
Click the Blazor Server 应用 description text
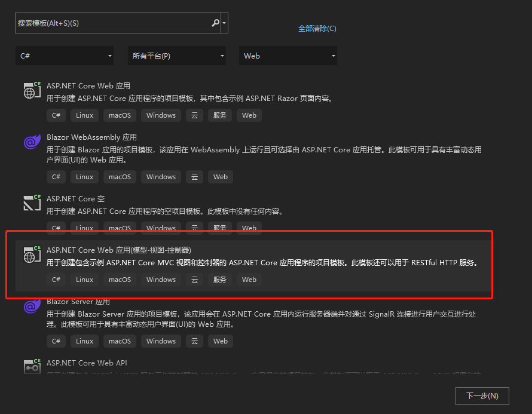click(261, 319)
